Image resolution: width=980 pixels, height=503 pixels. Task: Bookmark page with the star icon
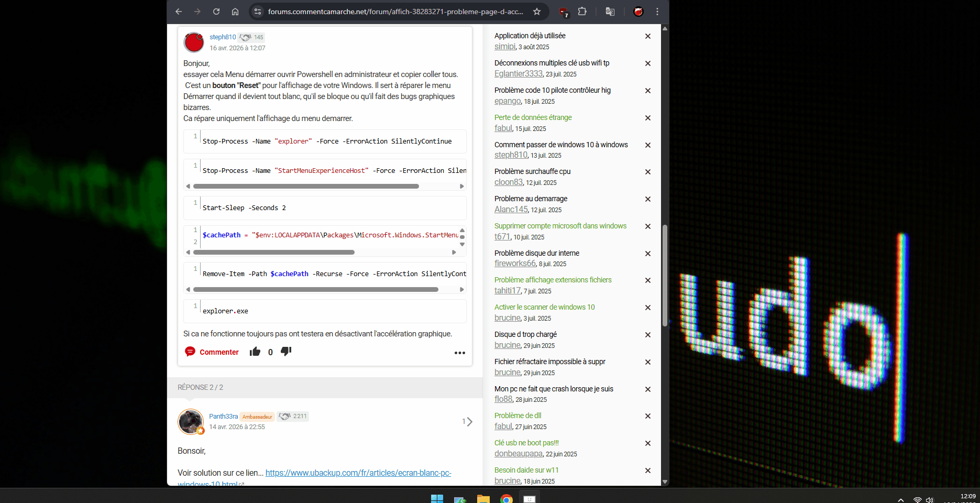pos(536,12)
